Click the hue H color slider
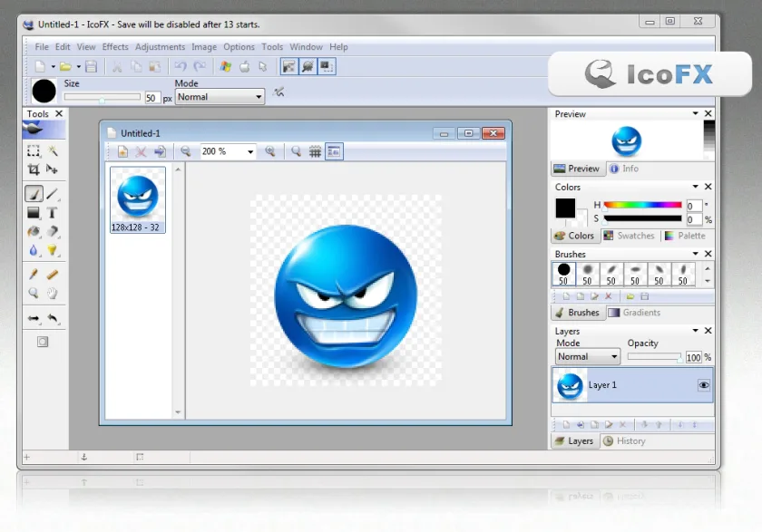 coord(642,205)
